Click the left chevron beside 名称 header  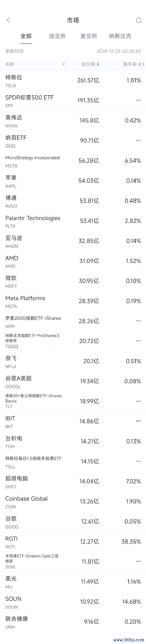point(64,64)
